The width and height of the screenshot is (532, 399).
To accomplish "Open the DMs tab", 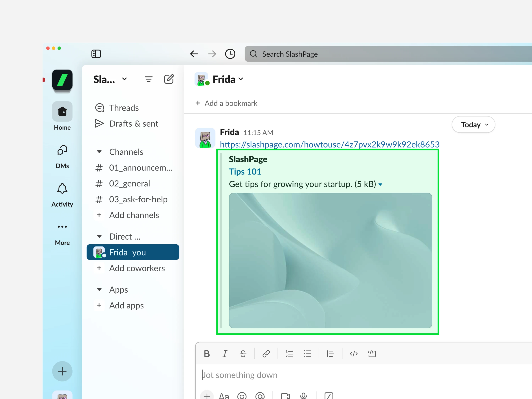I will [62, 157].
